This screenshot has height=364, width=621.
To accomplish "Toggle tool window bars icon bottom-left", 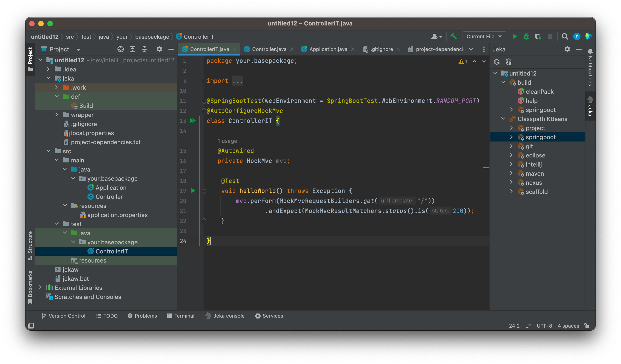I will click(x=31, y=326).
